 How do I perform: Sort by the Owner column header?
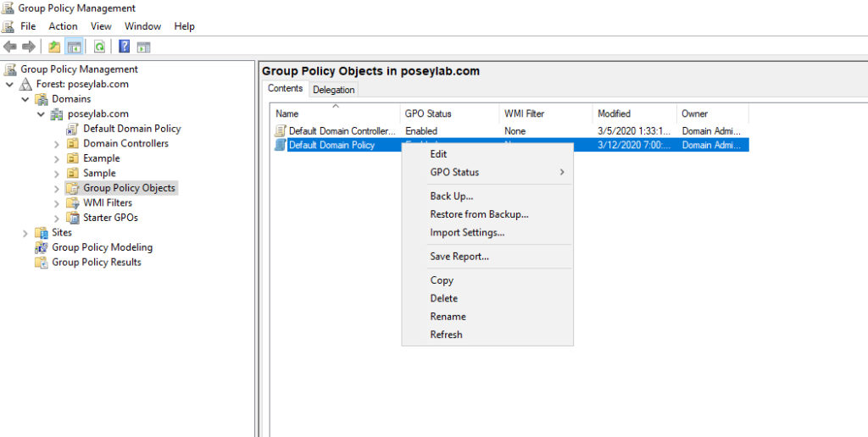pos(712,113)
